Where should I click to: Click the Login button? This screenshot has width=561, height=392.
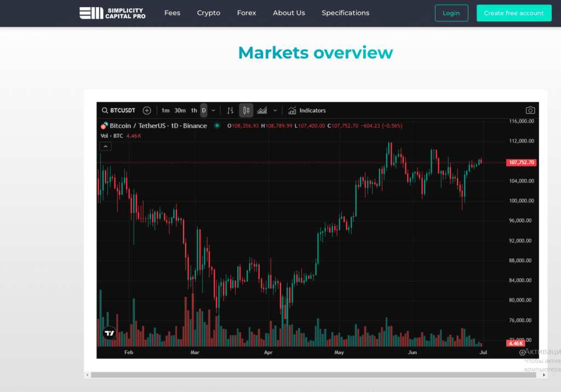[451, 13]
